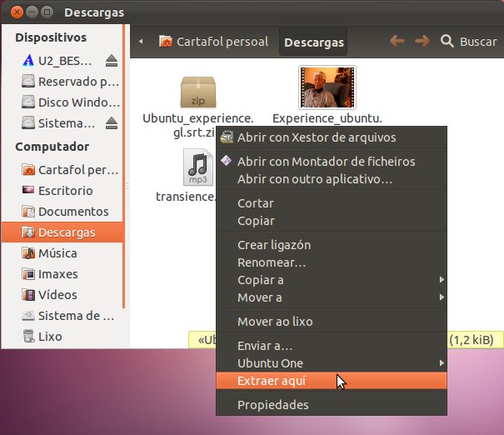Expand the Ubuntu One submenu

(332, 363)
